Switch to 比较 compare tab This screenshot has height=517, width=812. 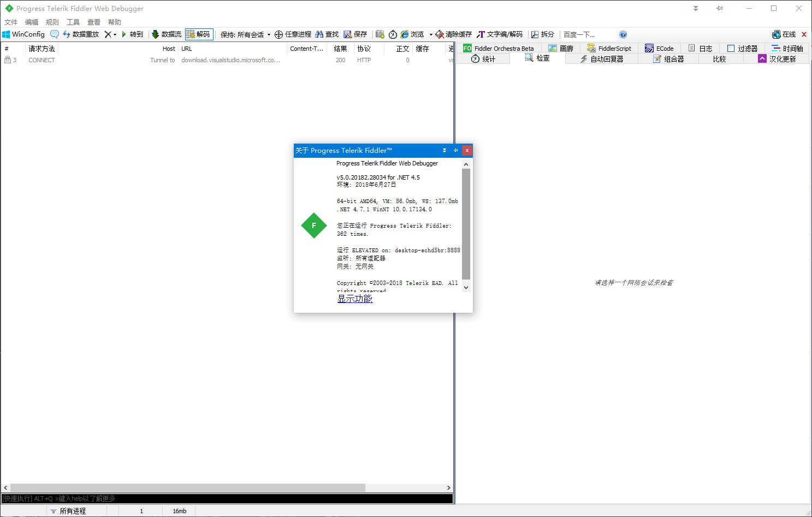tap(720, 58)
